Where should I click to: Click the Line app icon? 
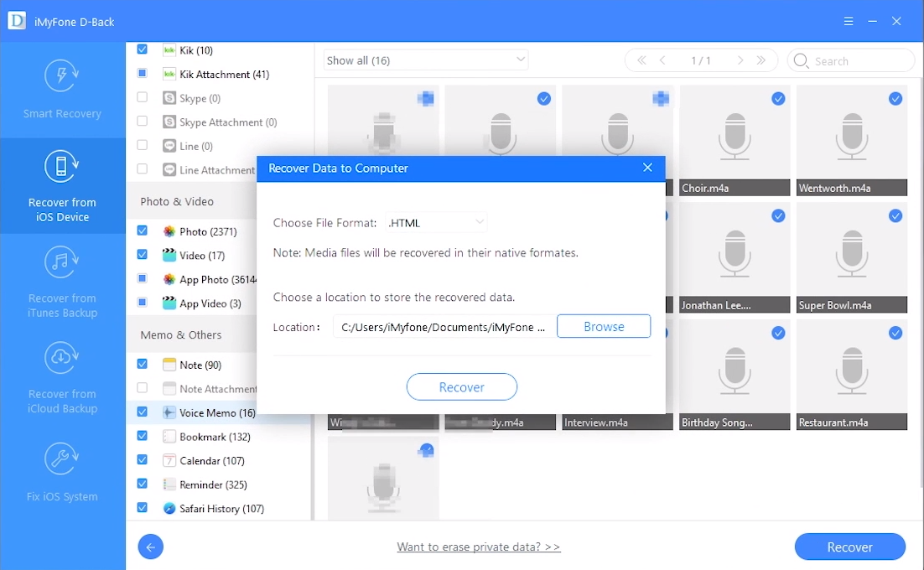[x=169, y=146]
